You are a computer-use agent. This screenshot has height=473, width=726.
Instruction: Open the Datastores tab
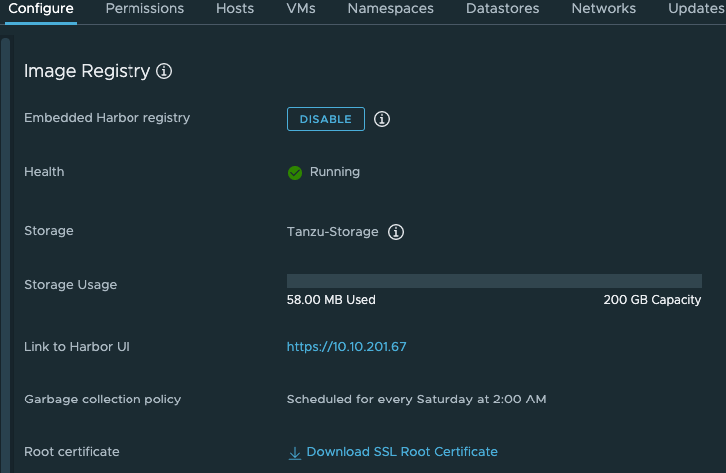[502, 9]
